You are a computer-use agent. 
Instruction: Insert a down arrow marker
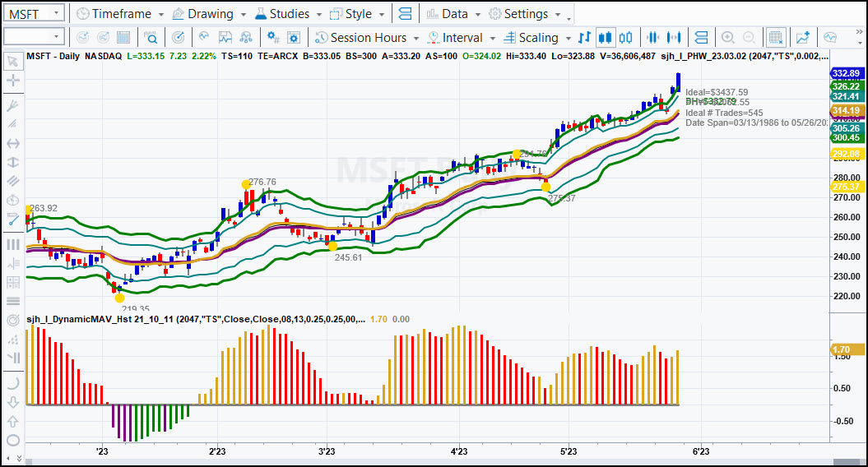tap(12, 402)
